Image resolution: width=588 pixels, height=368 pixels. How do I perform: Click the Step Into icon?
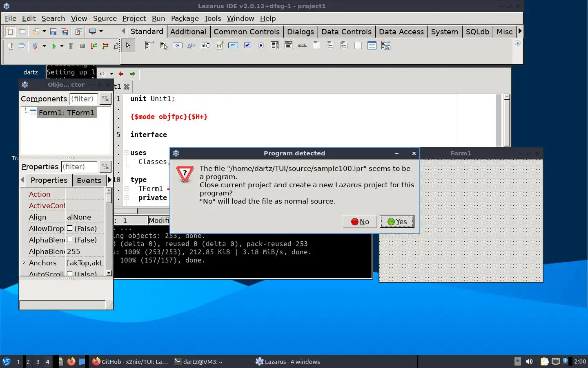[x=94, y=46]
